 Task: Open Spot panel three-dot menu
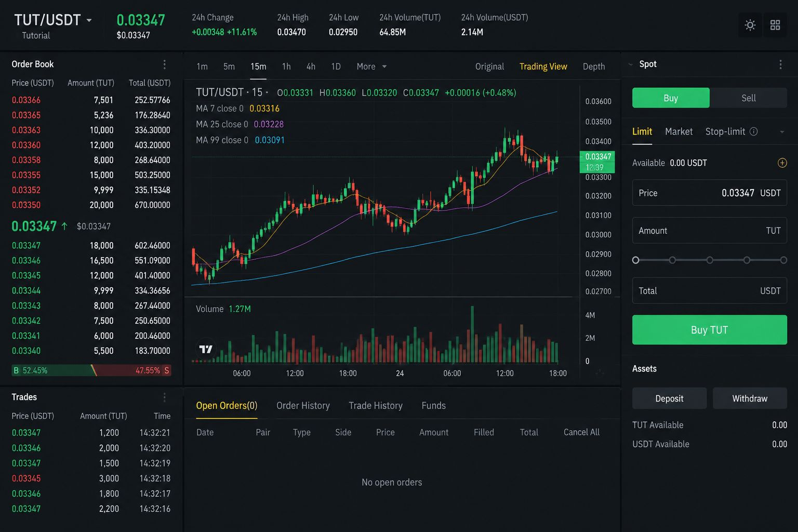[780, 64]
